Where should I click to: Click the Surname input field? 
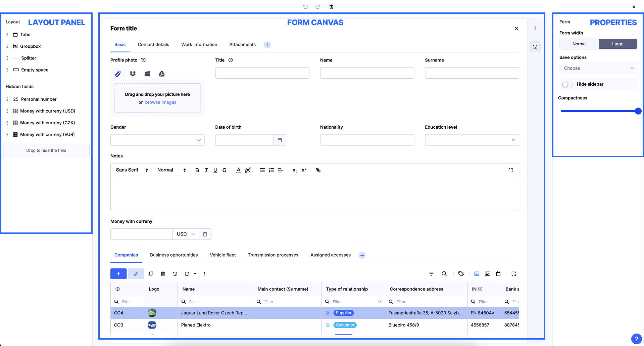(472, 73)
